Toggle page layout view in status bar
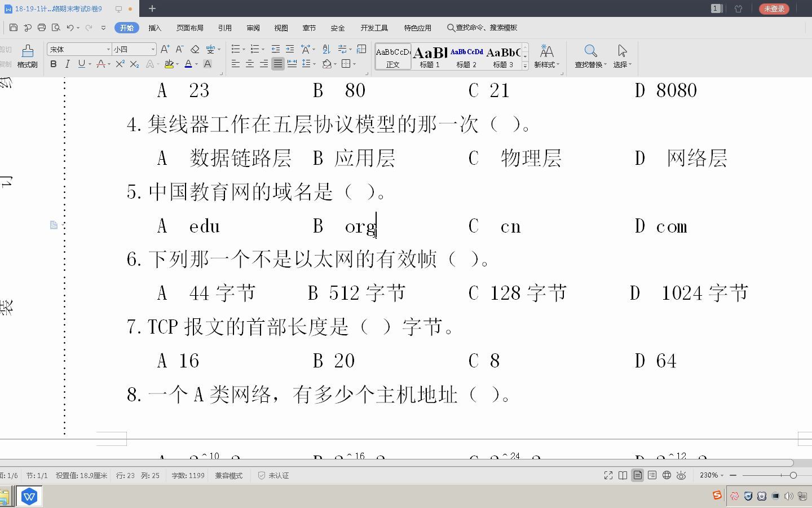The width and height of the screenshot is (812, 508). (x=638, y=476)
